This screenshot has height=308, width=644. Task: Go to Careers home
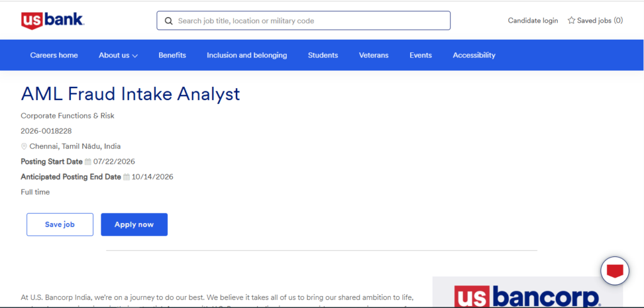(x=54, y=55)
